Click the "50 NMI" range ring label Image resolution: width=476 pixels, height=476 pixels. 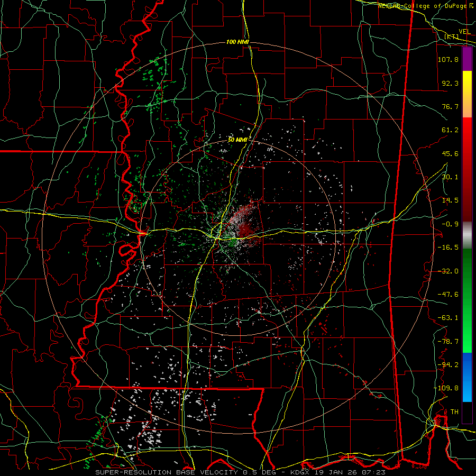[x=237, y=140]
